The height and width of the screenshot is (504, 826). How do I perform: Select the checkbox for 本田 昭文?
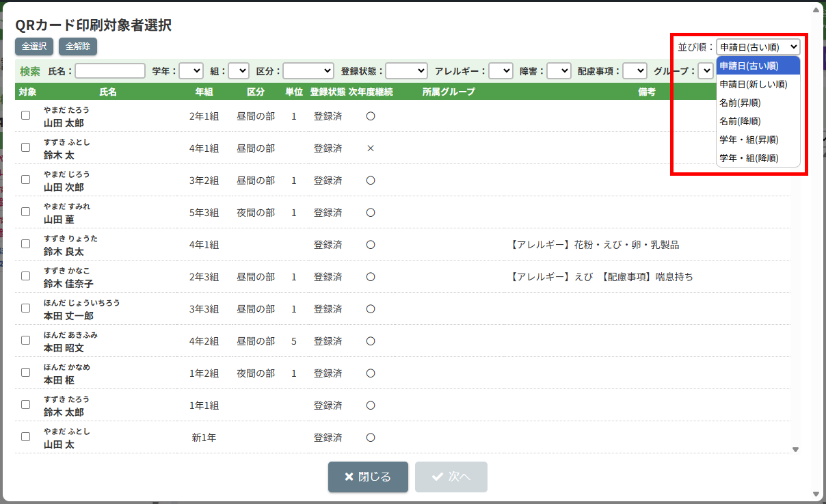pyautogui.click(x=25, y=341)
